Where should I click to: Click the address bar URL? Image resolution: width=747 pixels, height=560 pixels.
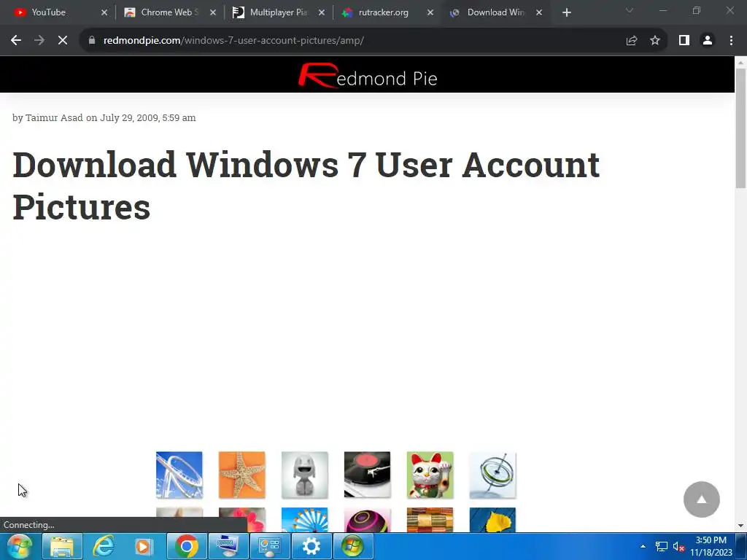point(233,41)
